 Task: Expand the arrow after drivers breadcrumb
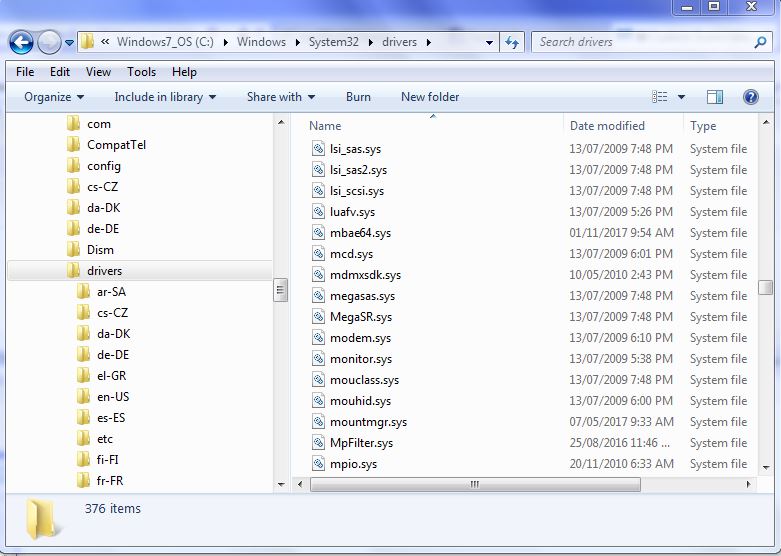(x=428, y=42)
